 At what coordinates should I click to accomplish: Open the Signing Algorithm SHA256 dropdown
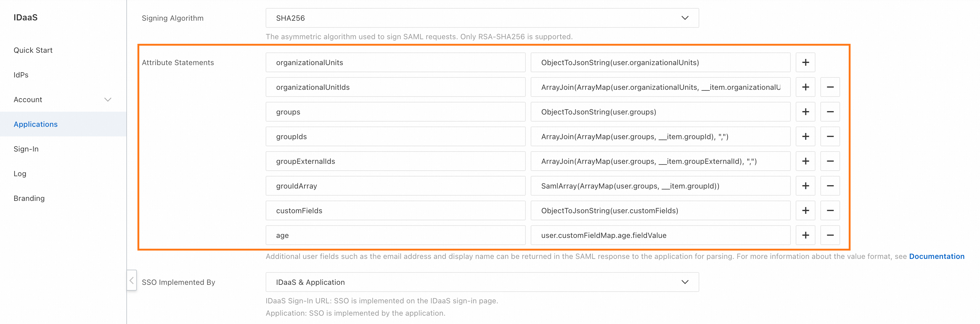[x=482, y=18]
